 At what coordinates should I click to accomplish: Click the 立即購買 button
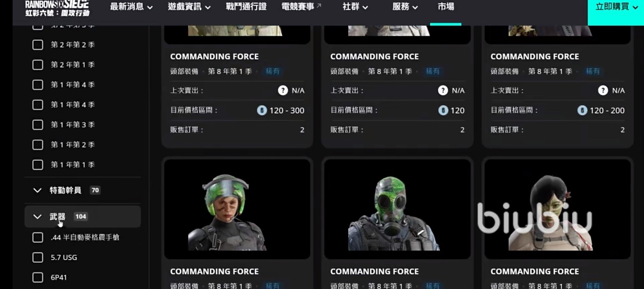coord(616,7)
